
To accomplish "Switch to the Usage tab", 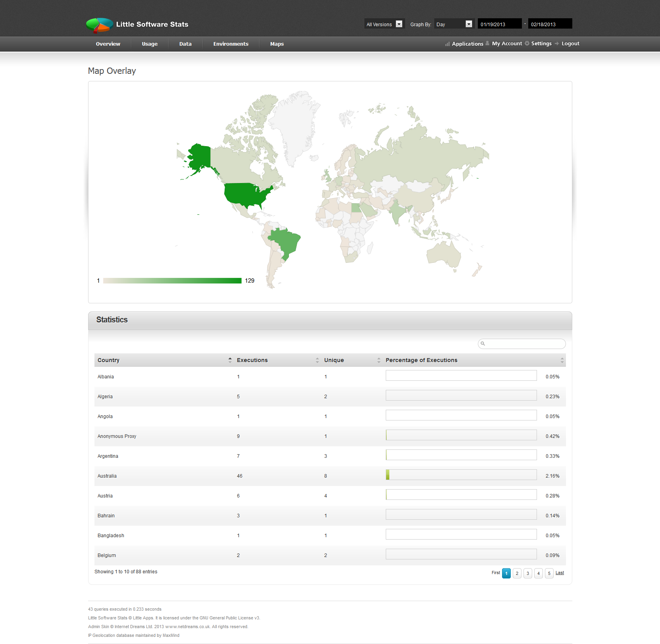I will pos(150,44).
